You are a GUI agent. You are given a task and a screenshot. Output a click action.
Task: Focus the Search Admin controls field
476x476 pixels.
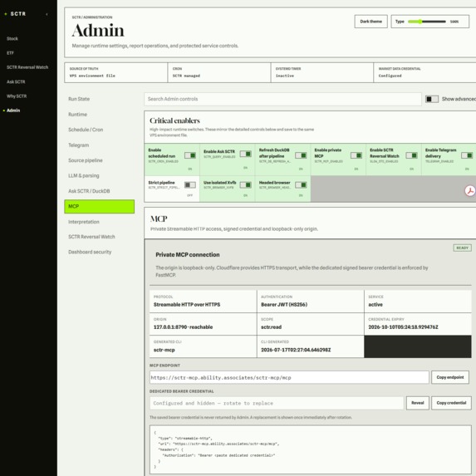[x=282, y=99]
